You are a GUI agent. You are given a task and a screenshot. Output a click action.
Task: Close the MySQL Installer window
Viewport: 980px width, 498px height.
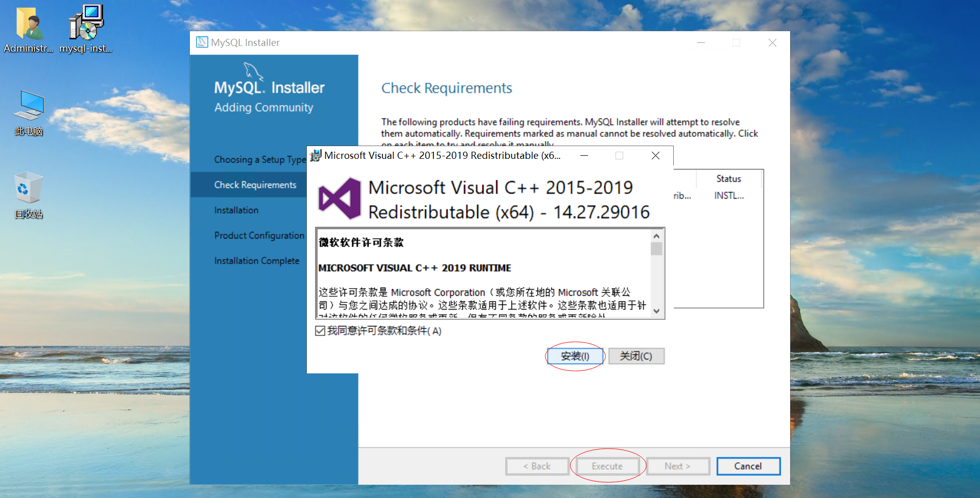tap(772, 42)
